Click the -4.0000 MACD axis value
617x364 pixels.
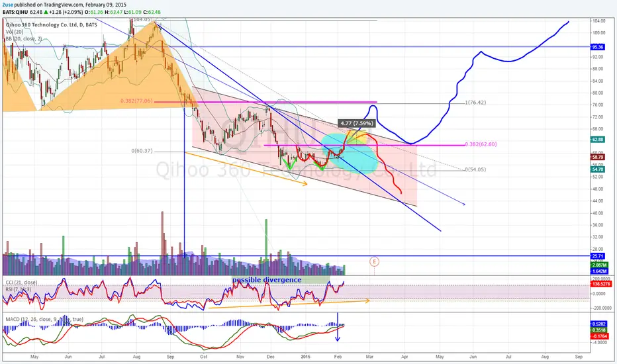[x=600, y=342]
